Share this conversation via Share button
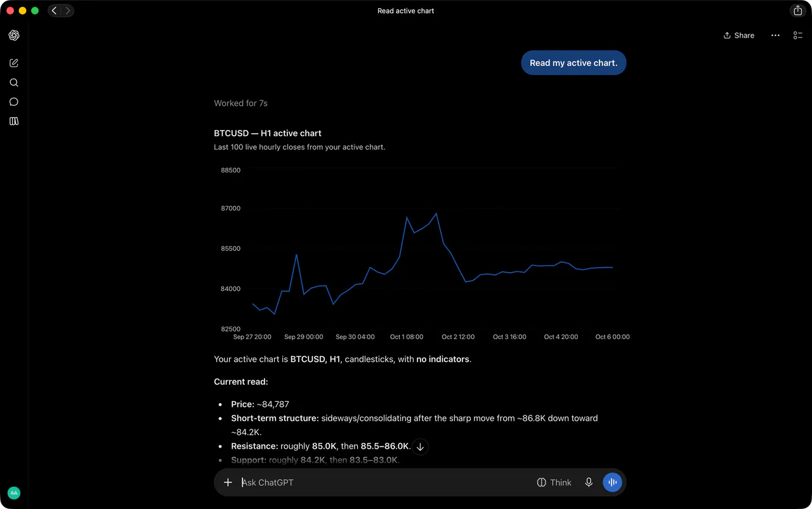 pos(739,35)
